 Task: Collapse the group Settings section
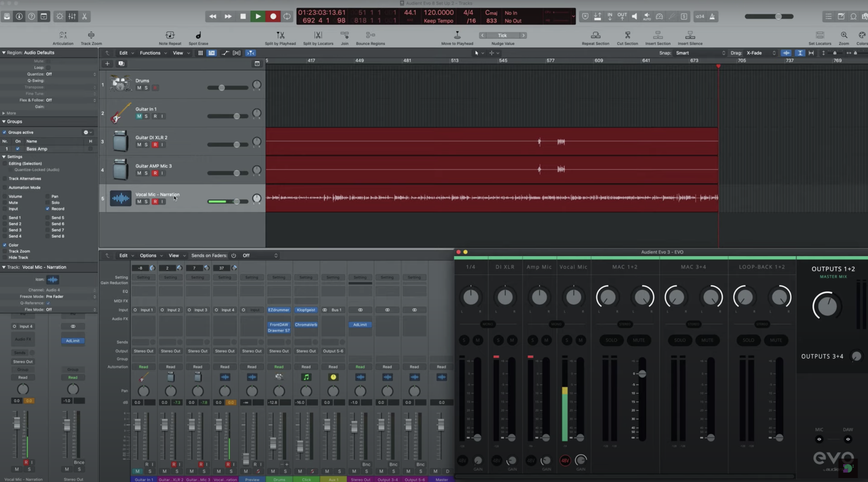coord(4,157)
